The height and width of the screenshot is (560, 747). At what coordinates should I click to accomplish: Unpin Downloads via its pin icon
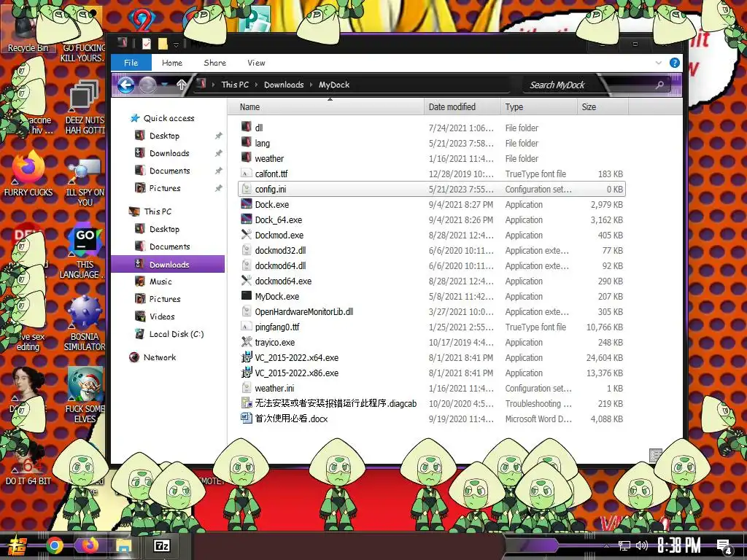[x=218, y=153]
